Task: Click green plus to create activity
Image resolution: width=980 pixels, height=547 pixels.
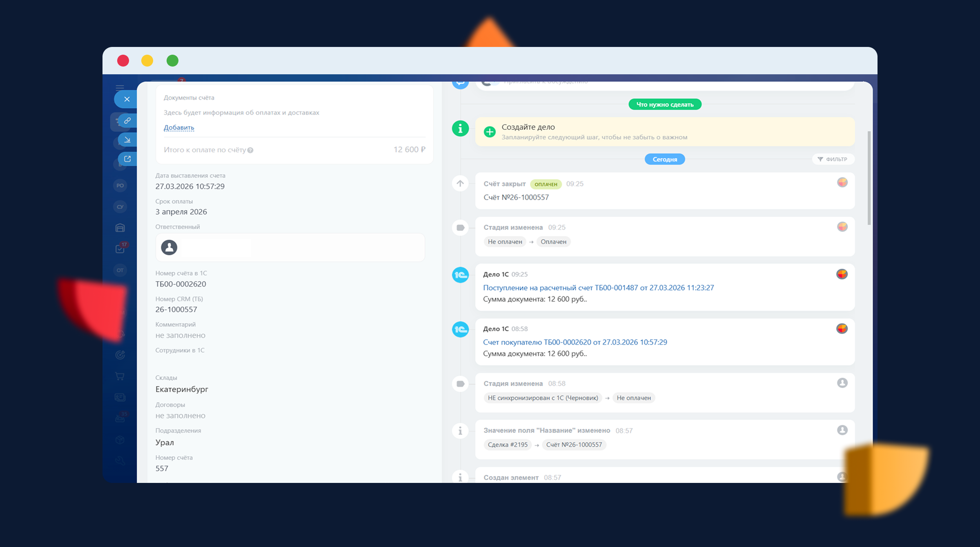Action: pos(490,132)
